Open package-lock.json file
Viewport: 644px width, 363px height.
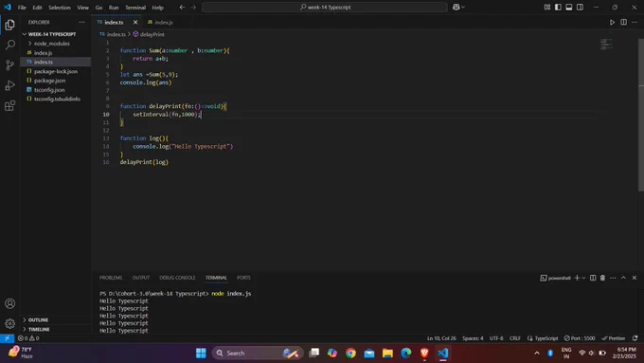(x=56, y=71)
